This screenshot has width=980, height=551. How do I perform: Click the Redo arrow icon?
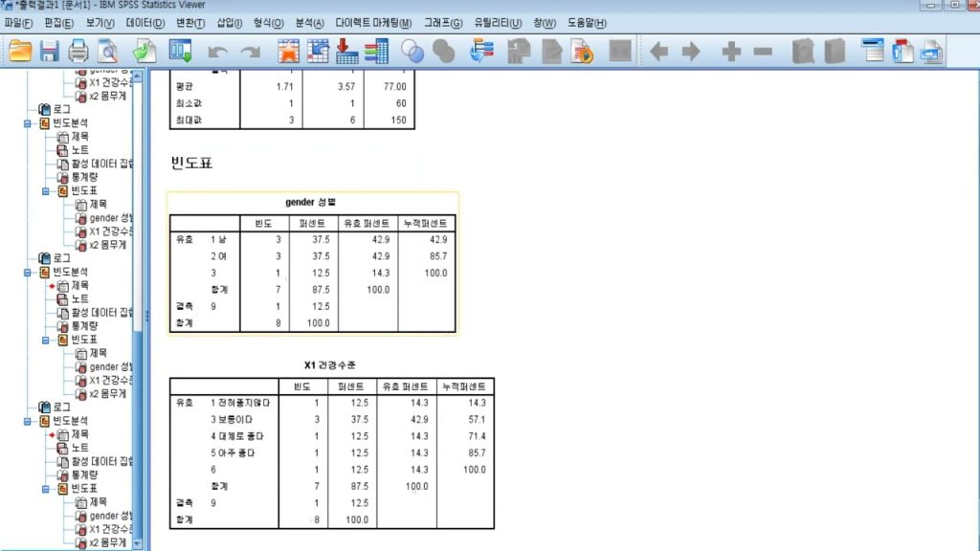[250, 52]
